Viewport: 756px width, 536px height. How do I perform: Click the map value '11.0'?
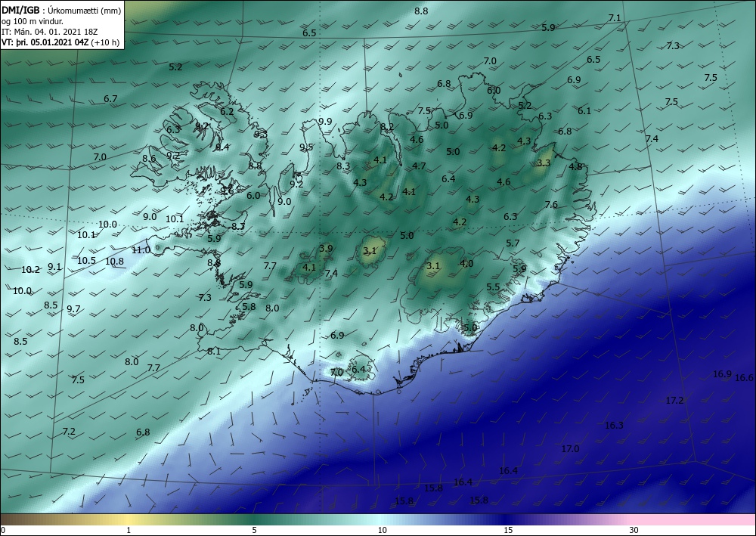141,250
